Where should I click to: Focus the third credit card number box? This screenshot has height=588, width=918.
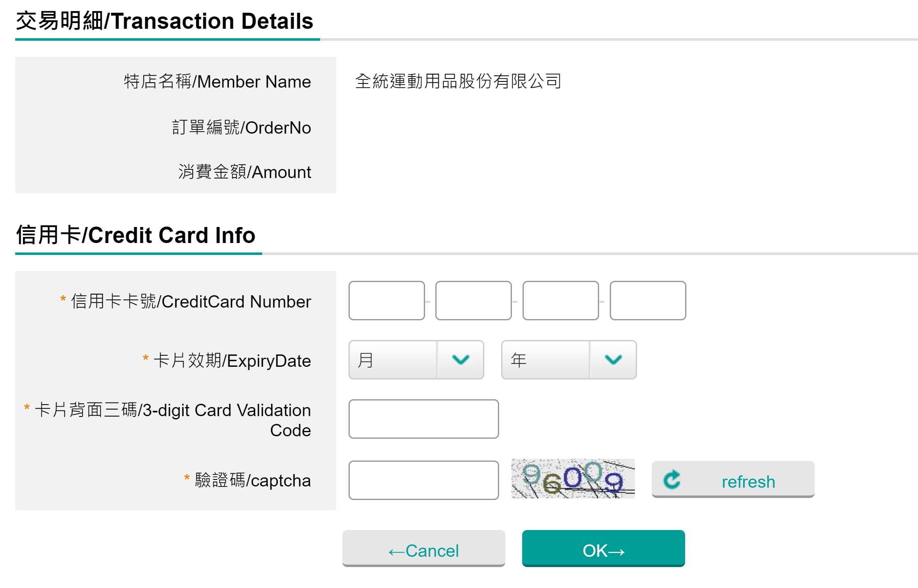[x=560, y=301]
